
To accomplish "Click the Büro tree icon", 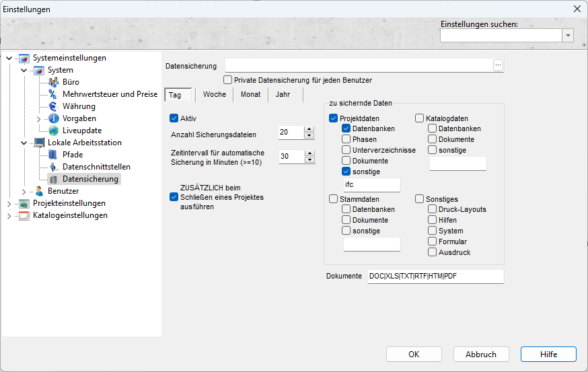I will [x=54, y=82].
